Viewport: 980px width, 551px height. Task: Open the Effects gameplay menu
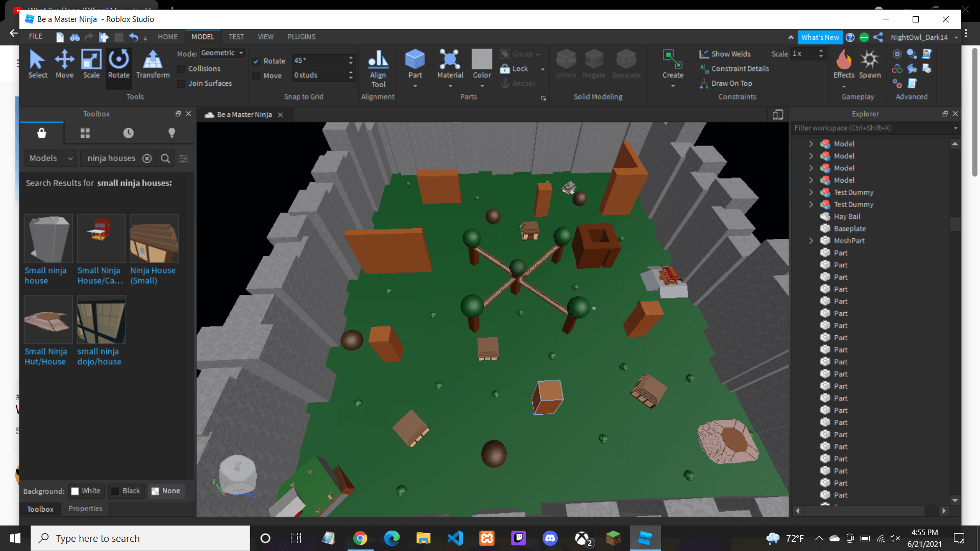coord(844,64)
